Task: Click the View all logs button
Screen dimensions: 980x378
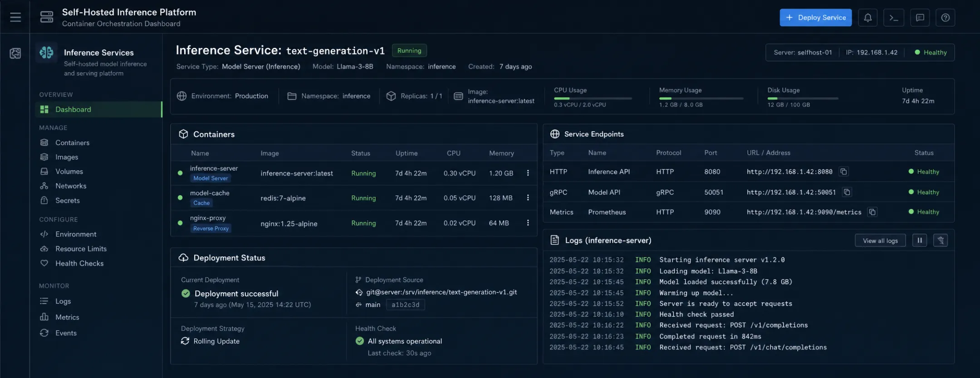Action: coord(880,241)
